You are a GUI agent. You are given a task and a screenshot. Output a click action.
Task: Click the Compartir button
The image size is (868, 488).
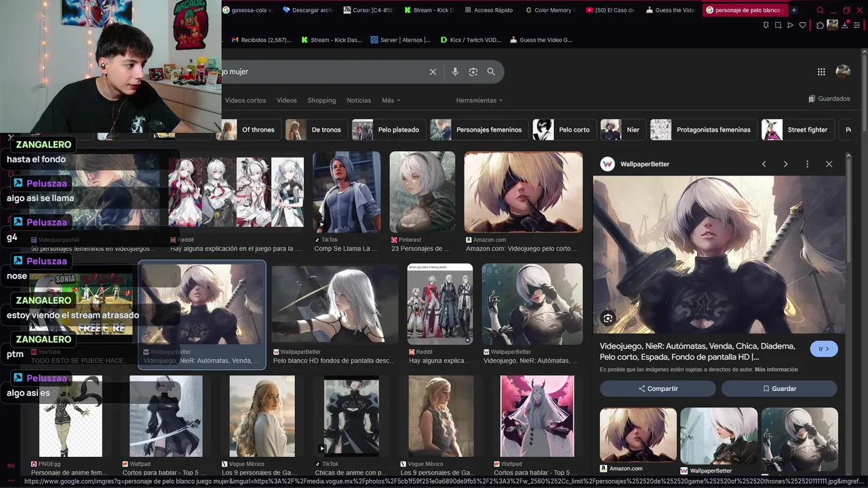click(x=658, y=388)
